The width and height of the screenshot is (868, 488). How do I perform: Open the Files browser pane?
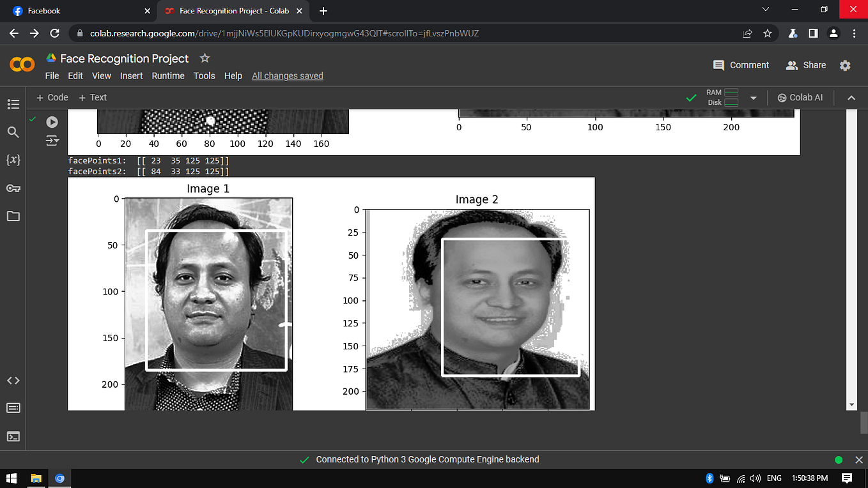pos(13,216)
